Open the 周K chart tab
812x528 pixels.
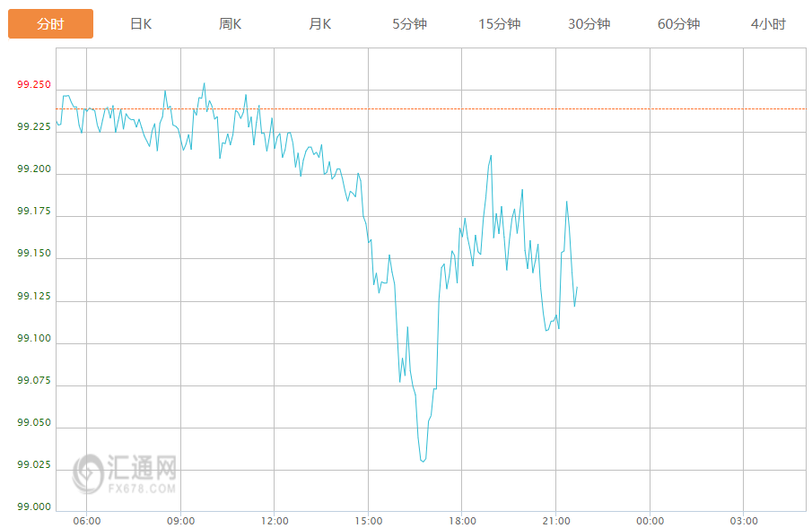tap(231, 24)
